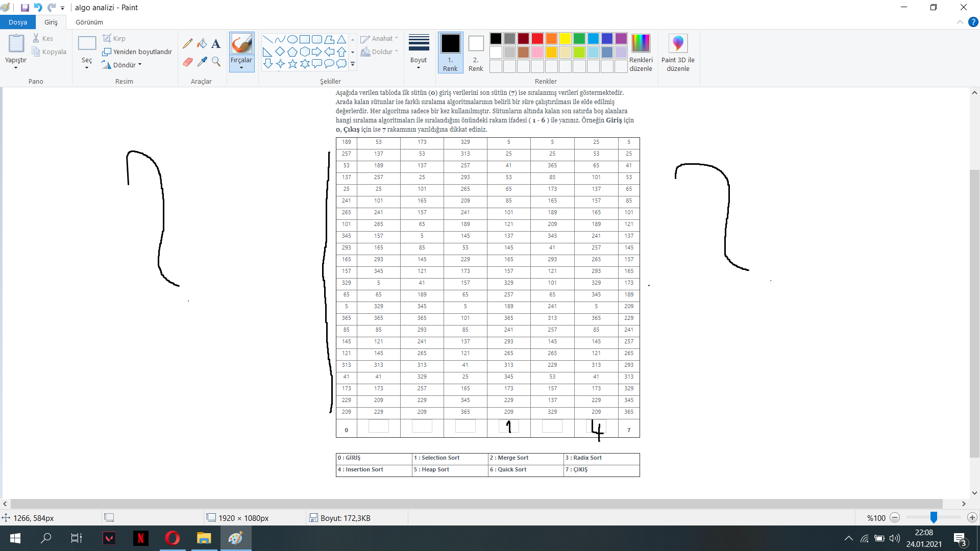Select the Pencil tool
980x551 pixels.
click(188, 44)
